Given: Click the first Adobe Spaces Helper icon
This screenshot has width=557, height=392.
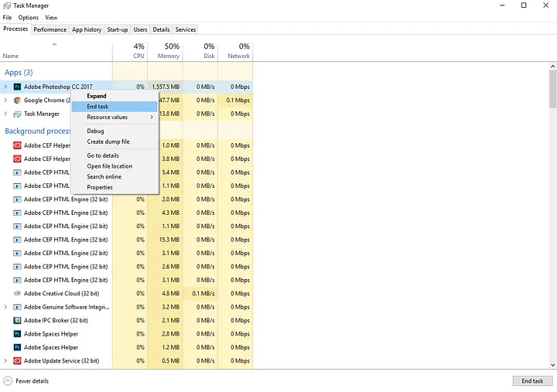Looking at the screenshot, I should (17, 334).
